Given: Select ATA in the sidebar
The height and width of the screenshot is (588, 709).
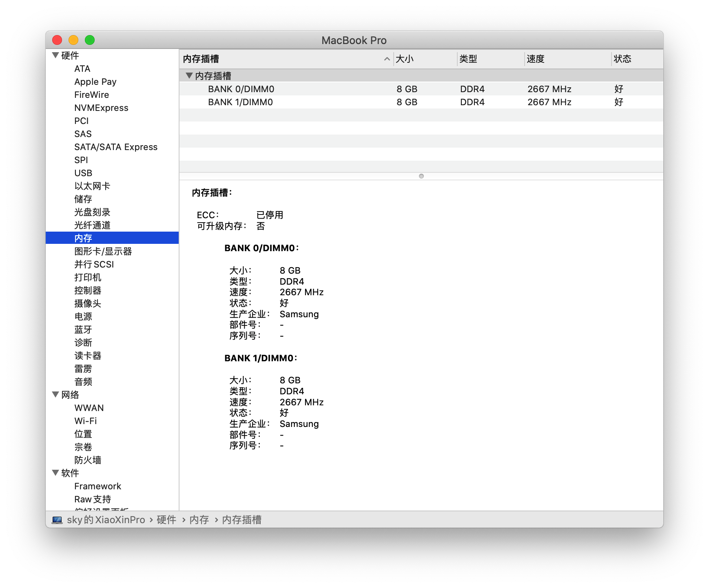Looking at the screenshot, I should 82,69.
